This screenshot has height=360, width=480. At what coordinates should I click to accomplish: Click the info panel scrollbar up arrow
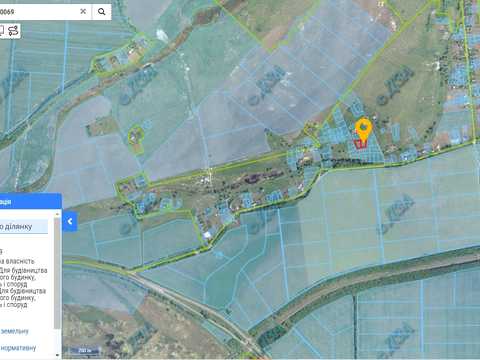57,214
